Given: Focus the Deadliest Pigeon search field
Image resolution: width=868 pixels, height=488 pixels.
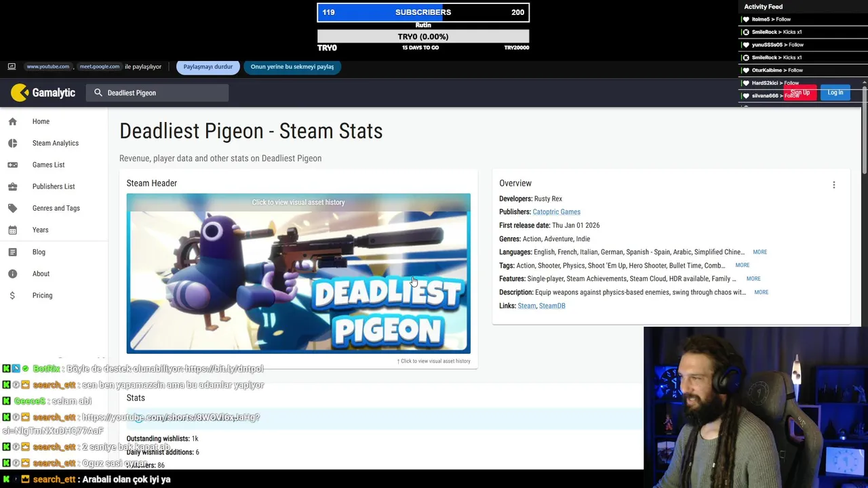Looking at the screenshot, I should click(x=157, y=93).
